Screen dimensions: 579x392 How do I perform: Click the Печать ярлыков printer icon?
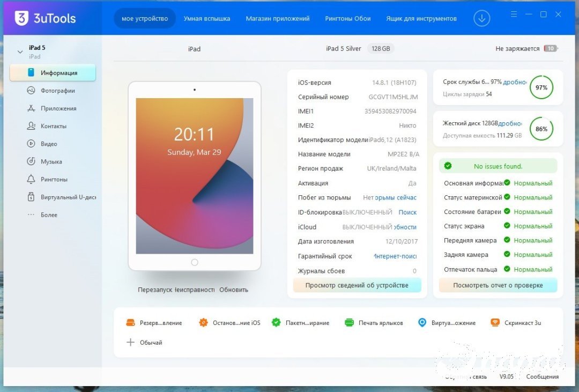349,322
